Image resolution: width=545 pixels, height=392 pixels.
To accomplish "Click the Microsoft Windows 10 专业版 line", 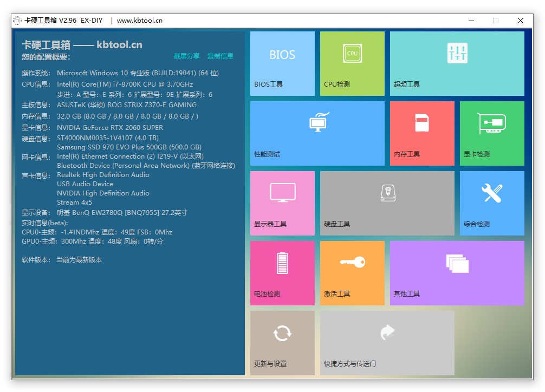I will pyautogui.click(x=138, y=73).
